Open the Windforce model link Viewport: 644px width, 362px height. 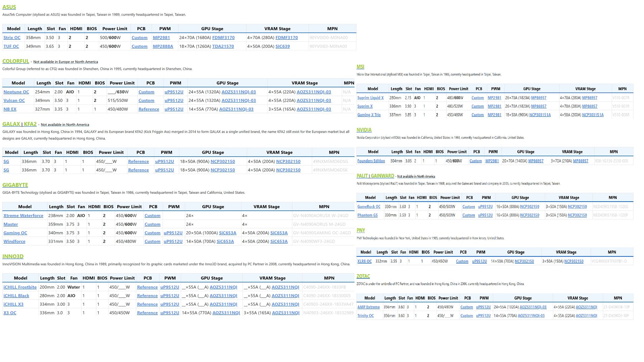(x=14, y=241)
